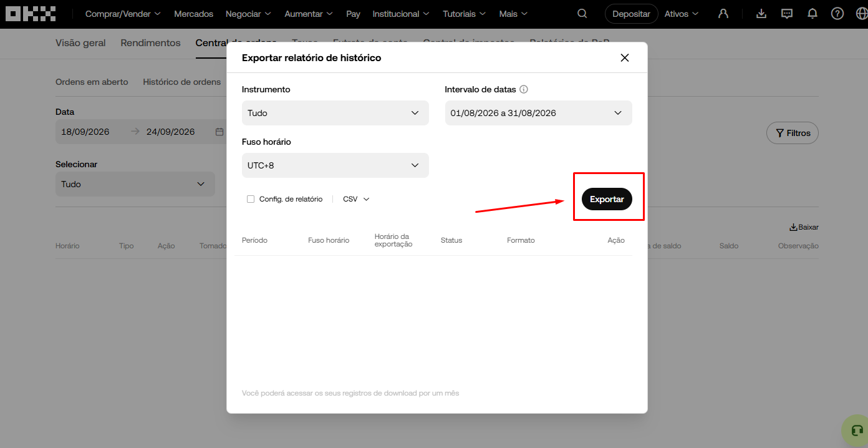Click the Depositar button

pyautogui.click(x=631, y=14)
